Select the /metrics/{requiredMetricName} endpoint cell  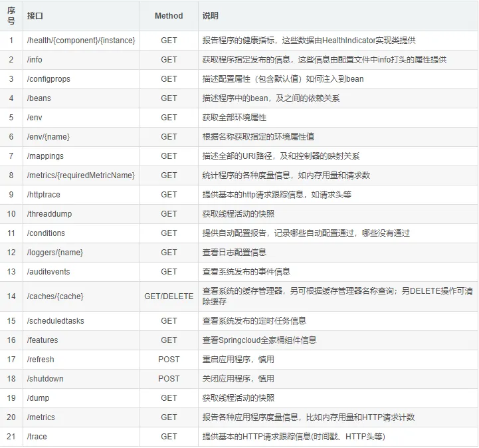(81, 175)
